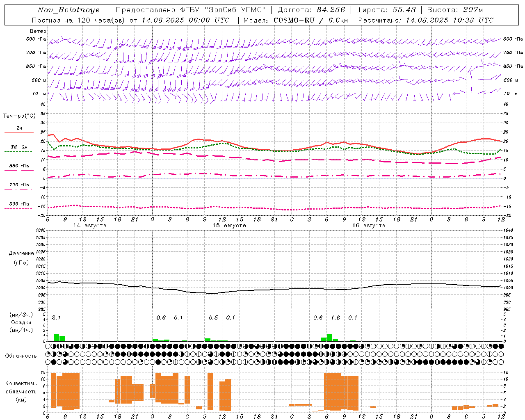
Task: Click the Давление panel label
Action: 21,253
